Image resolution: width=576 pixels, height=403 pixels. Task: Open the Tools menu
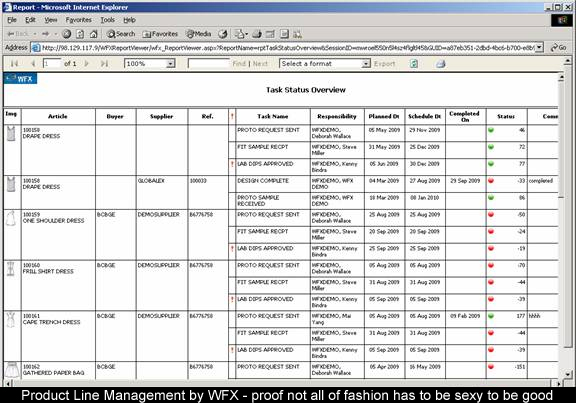point(108,20)
